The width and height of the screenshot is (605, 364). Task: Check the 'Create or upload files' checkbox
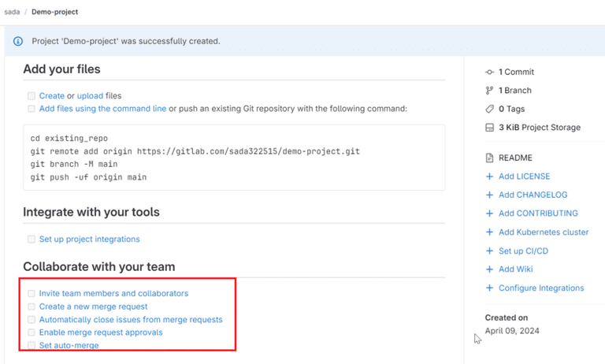(x=32, y=96)
